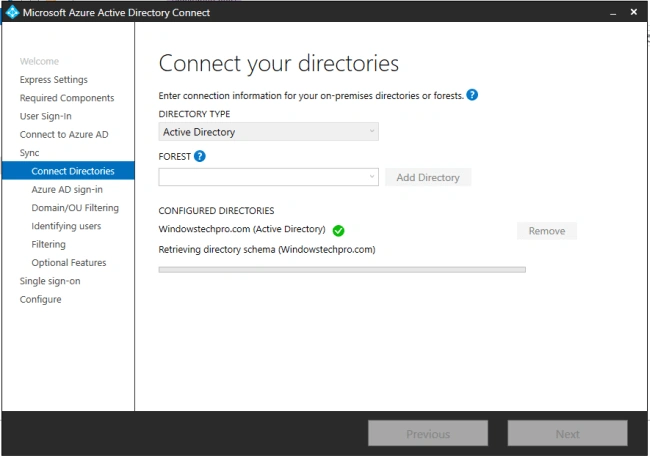Click the Add Directory button
This screenshot has height=458, width=650.
pyautogui.click(x=428, y=177)
